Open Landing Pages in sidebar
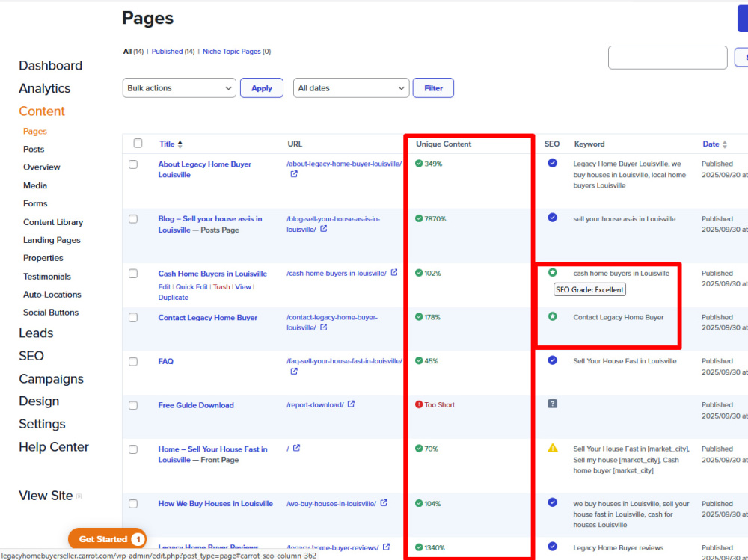 pos(52,240)
